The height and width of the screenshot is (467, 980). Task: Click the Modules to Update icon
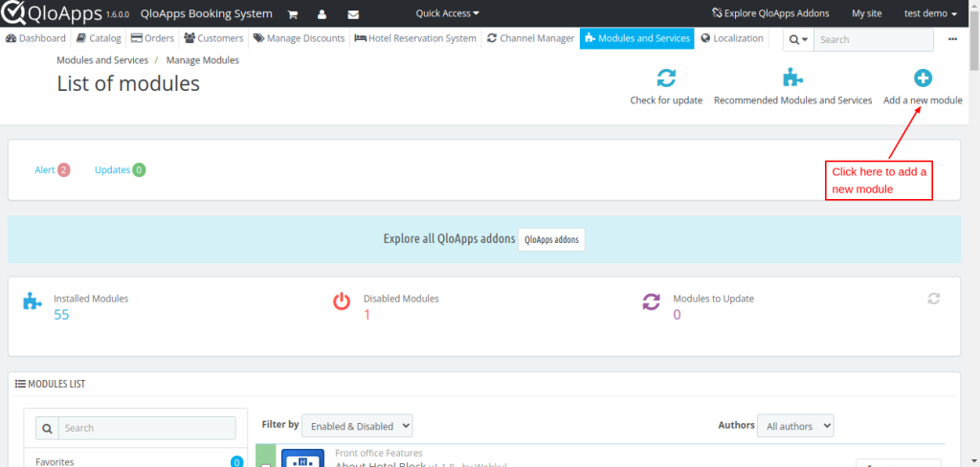click(x=651, y=302)
